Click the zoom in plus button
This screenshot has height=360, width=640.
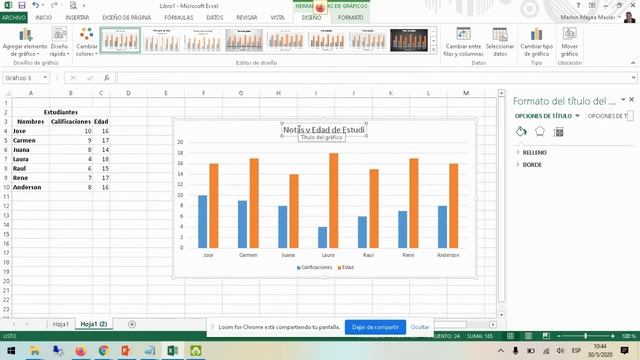point(612,336)
